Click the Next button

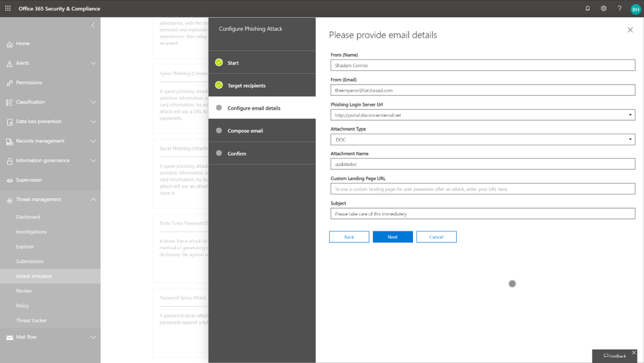click(x=392, y=237)
